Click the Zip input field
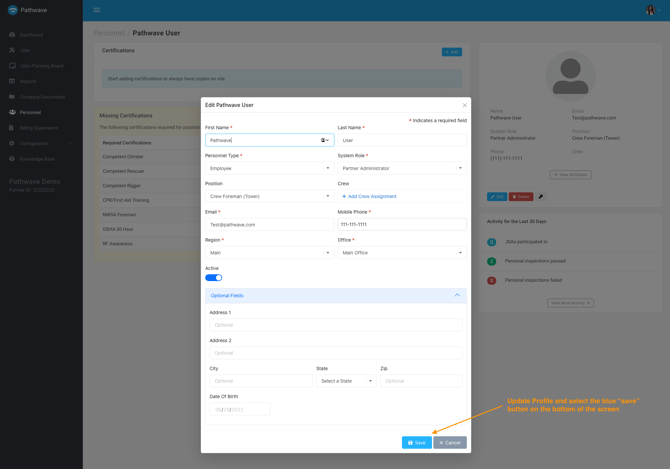 (x=421, y=381)
